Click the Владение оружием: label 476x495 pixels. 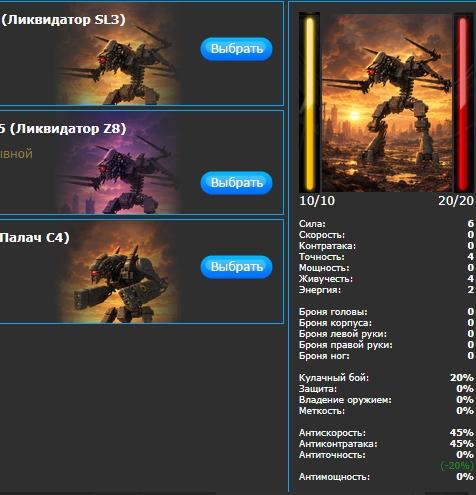pyautogui.click(x=345, y=400)
